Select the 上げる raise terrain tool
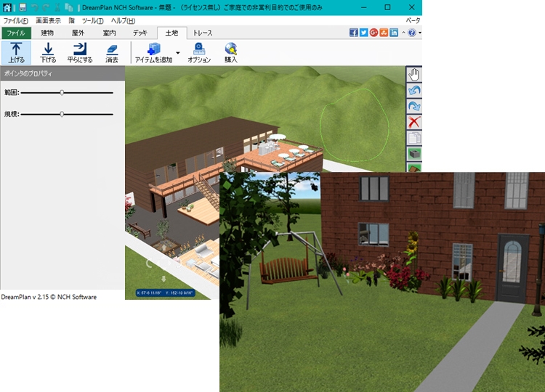 tap(16, 52)
